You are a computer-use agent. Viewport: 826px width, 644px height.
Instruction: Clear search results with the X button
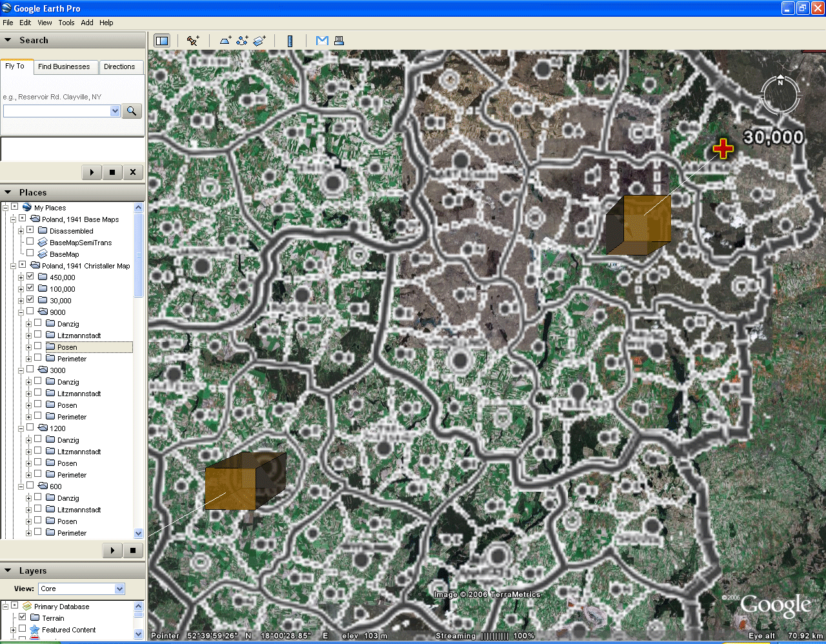click(x=133, y=172)
